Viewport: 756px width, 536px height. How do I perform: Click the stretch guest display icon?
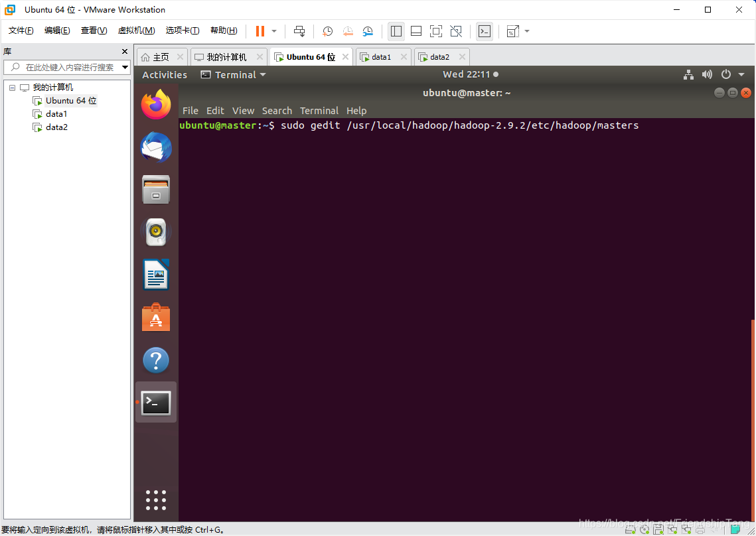[512, 31]
